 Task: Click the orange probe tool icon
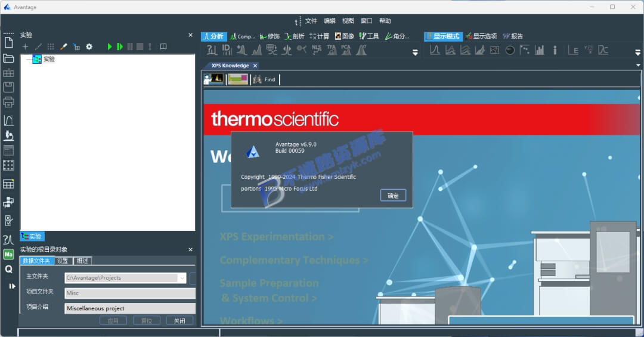[63, 47]
